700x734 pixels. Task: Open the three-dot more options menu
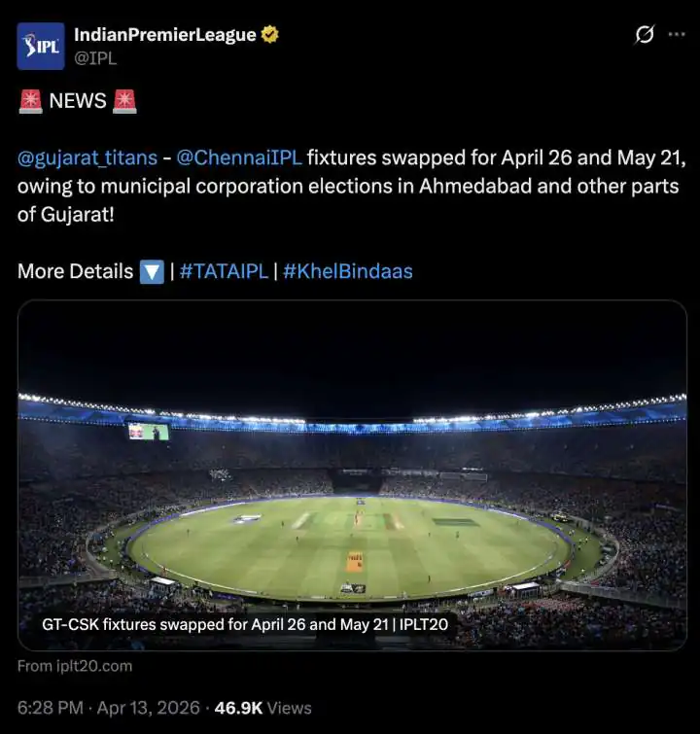click(x=677, y=35)
